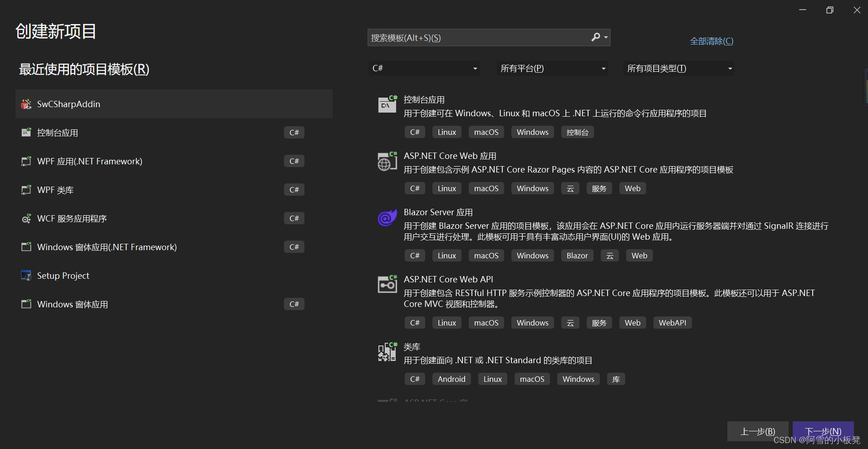Viewport: 868px width, 449px height.
Task: Click the Windows 窗体应用(.NET Framework) icon
Action: (x=26, y=247)
